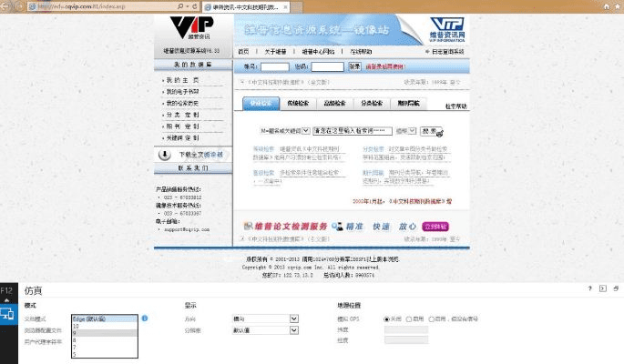Image resolution: width=624 pixels, height=364 pixels.
Task: Select document mode 9 in list
Action: [105, 333]
